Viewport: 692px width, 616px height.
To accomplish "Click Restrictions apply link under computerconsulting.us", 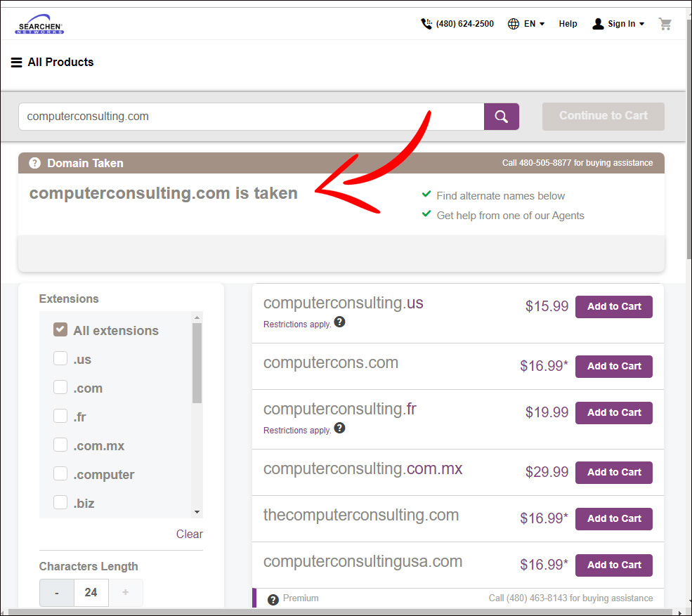I will pyautogui.click(x=297, y=325).
